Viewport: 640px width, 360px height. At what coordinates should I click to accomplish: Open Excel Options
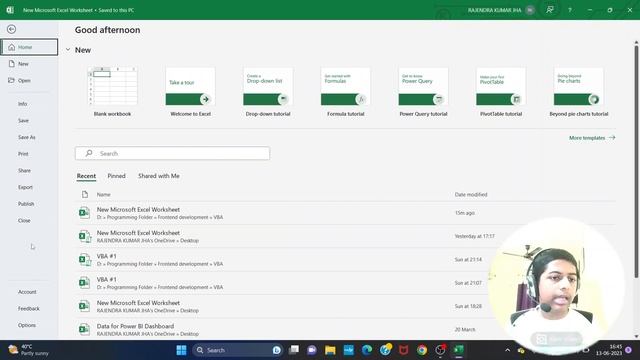[27, 325]
